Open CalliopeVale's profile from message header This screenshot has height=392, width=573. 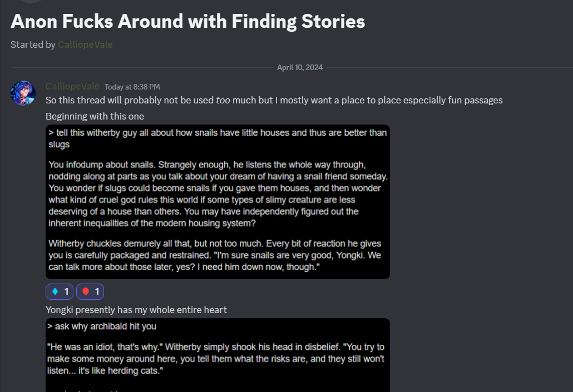coord(72,86)
